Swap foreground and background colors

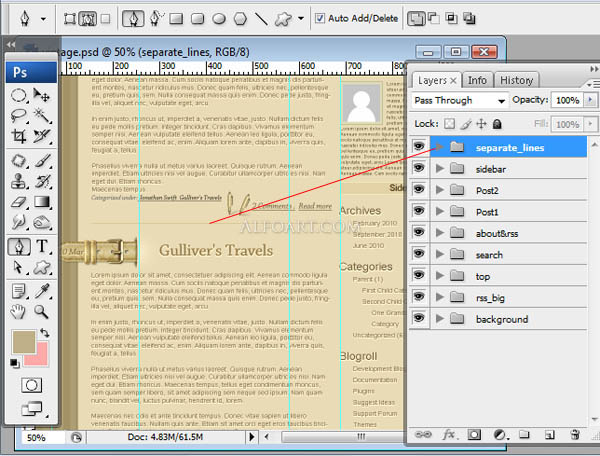45,333
